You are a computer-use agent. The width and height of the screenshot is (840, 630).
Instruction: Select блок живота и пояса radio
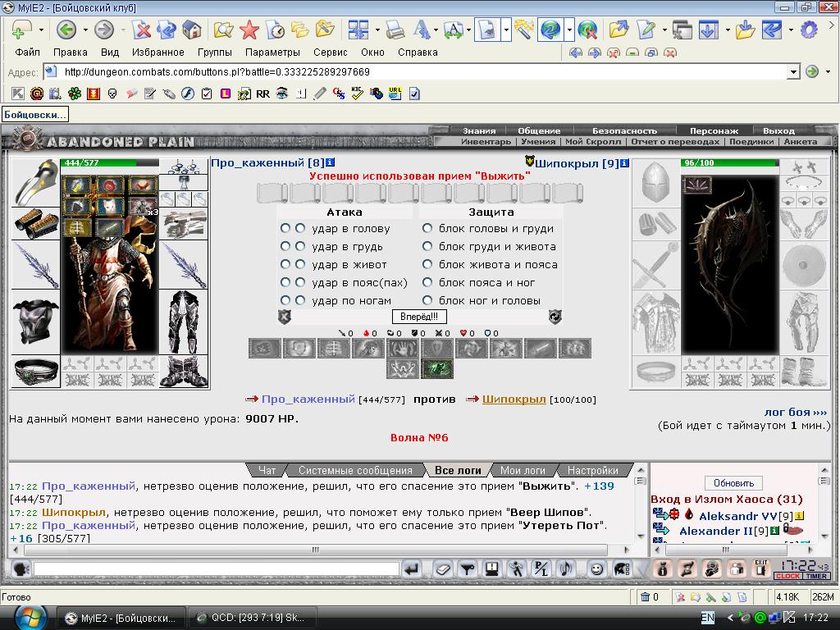pyautogui.click(x=427, y=264)
